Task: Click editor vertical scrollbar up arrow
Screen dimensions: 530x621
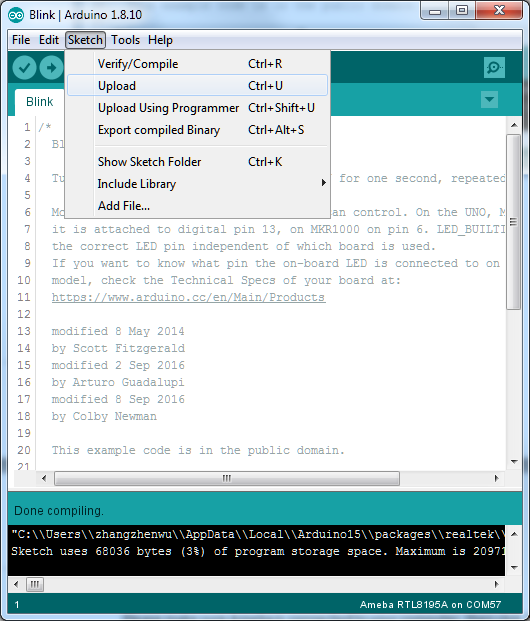Action: 514,125
